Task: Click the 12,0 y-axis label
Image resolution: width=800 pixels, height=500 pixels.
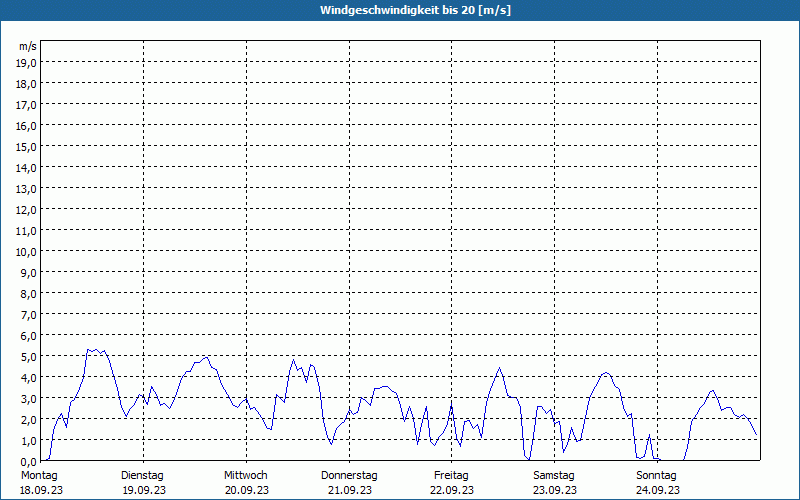Action: pos(26,209)
